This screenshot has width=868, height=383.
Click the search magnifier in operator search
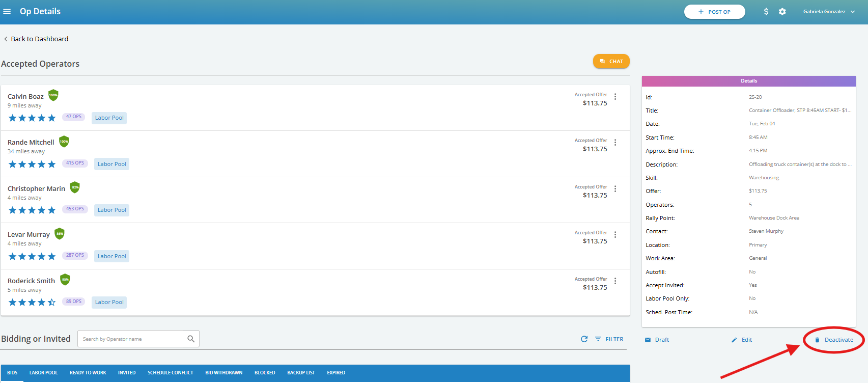point(191,339)
